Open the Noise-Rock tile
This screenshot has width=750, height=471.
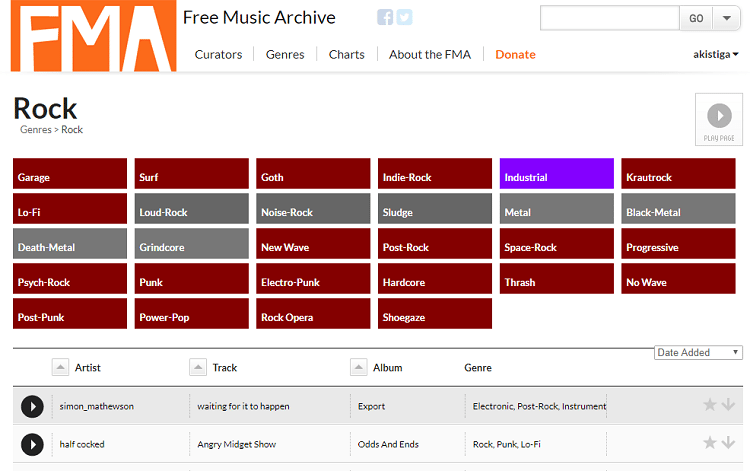coord(313,208)
